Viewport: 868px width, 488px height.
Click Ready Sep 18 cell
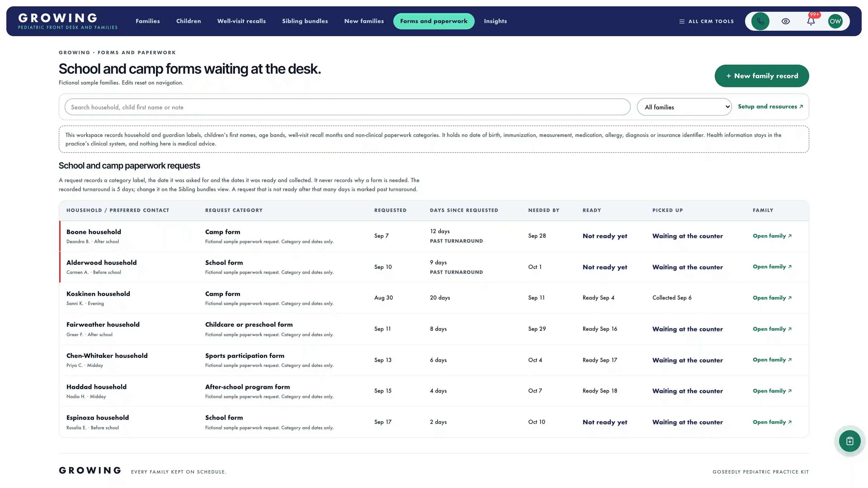tap(600, 391)
